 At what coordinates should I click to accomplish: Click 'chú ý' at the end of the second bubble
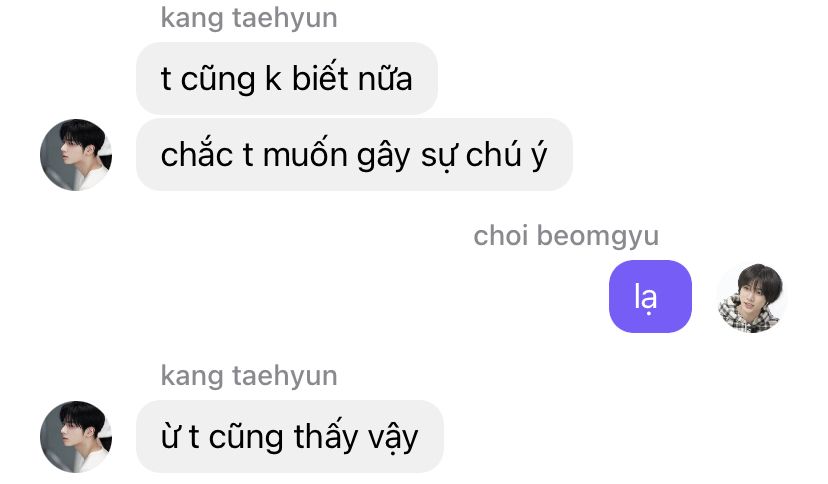click(506, 155)
